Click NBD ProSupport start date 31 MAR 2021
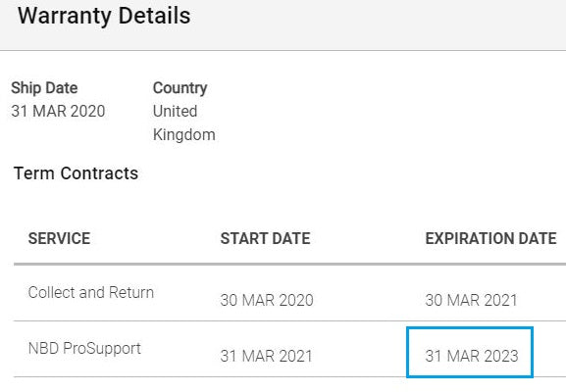The width and height of the screenshot is (566, 392). [x=267, y=356]
